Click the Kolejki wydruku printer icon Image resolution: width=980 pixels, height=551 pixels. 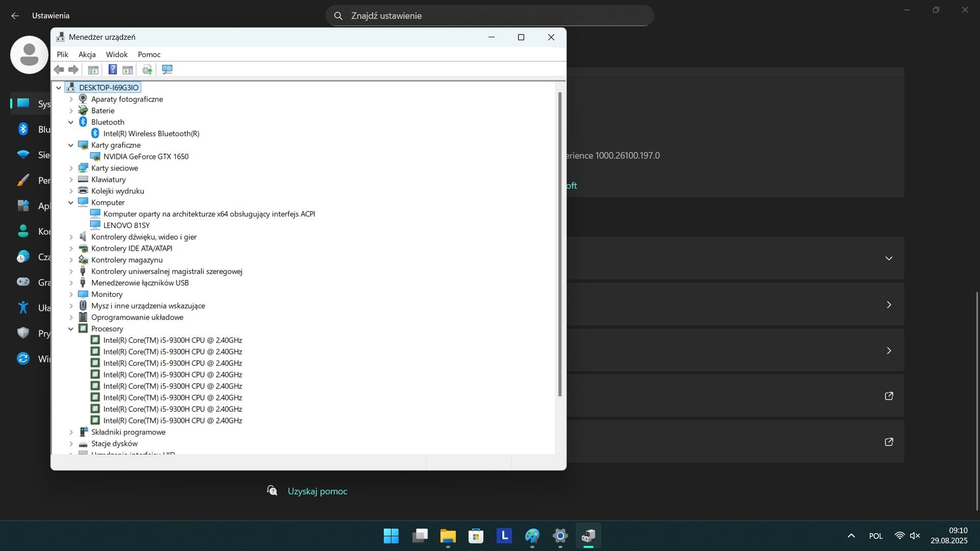coord(83,191)
